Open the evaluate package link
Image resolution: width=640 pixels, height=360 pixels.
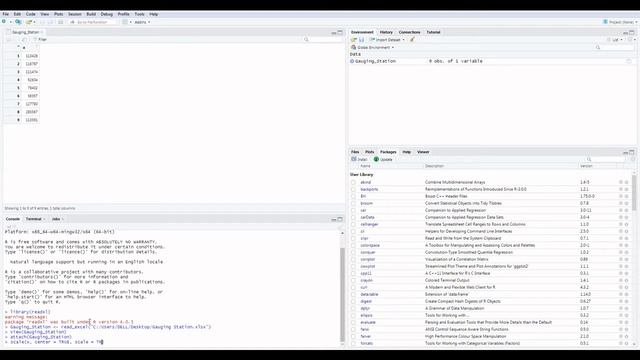coord(368,322)
